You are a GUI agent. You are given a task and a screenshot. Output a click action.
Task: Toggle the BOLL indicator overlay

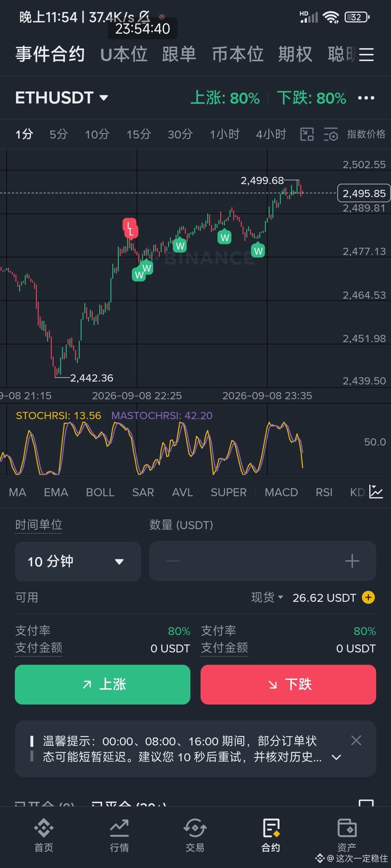pos(100,492)
